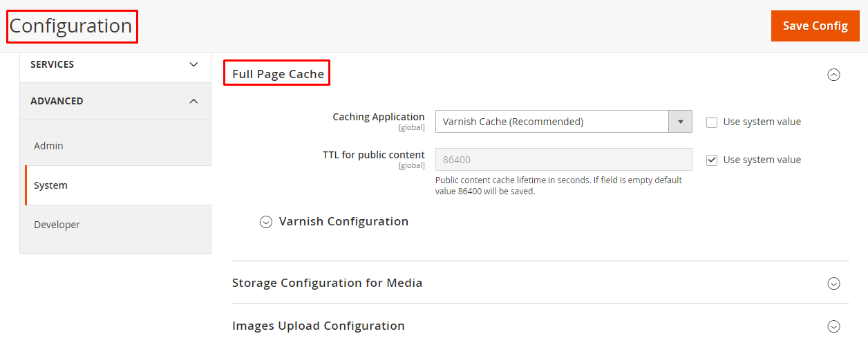Click the Caching Application dropdown arrow
This screenshot has height=345, width=868.
pos(680,122)
